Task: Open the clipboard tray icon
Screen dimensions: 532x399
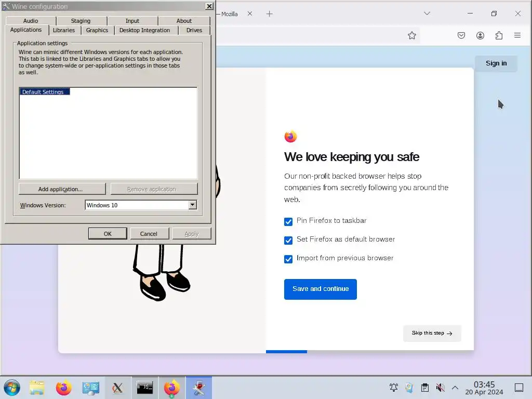Action: coord(425,388)
